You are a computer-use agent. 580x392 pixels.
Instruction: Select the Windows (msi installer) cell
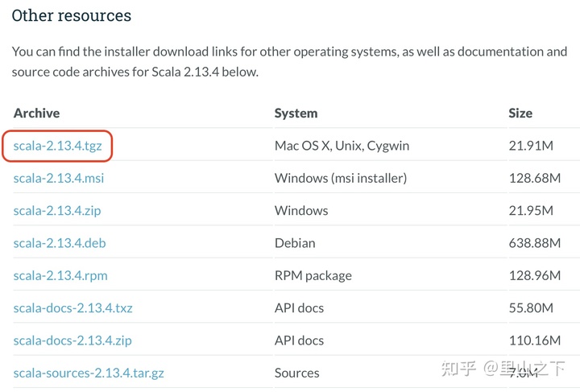click(341, 178)
